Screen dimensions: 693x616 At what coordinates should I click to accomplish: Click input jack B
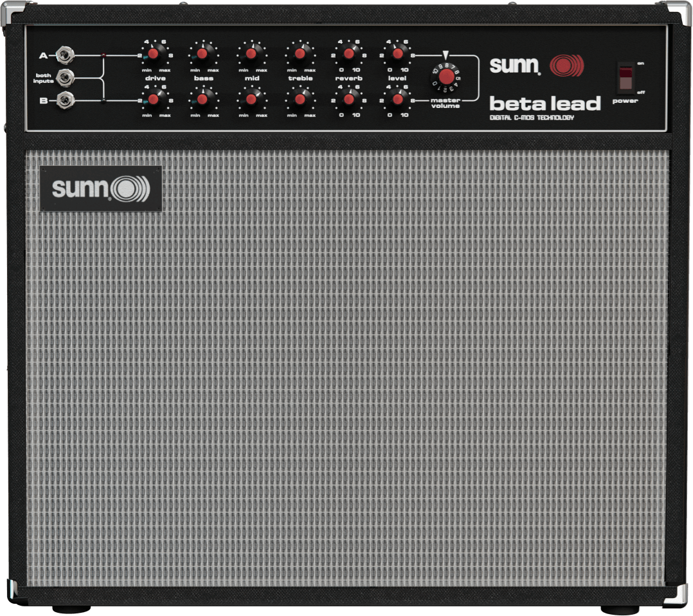pyautogui.click(x=64, y=100)
